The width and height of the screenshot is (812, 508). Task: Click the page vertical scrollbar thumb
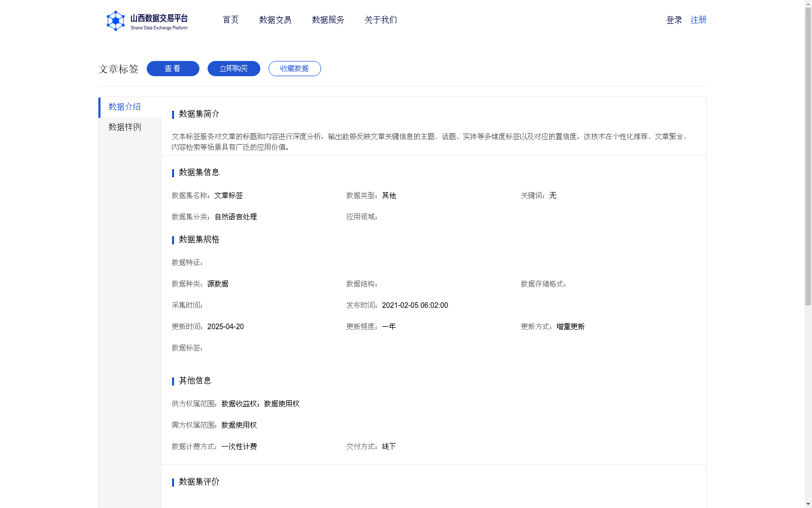pos(808,156)
